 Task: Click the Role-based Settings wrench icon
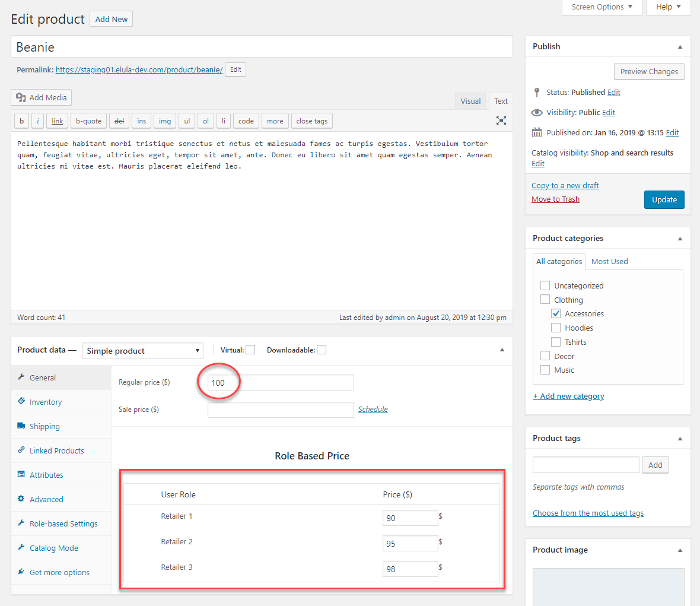21,523
